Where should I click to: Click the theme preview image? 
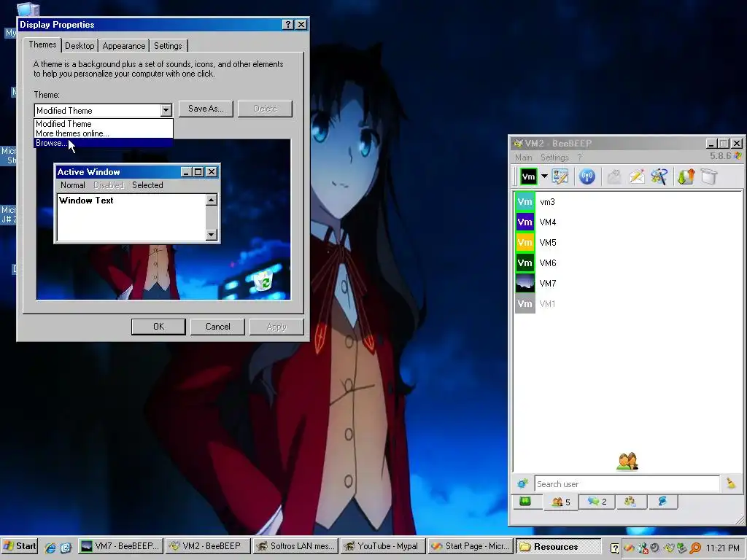(163, 219)
